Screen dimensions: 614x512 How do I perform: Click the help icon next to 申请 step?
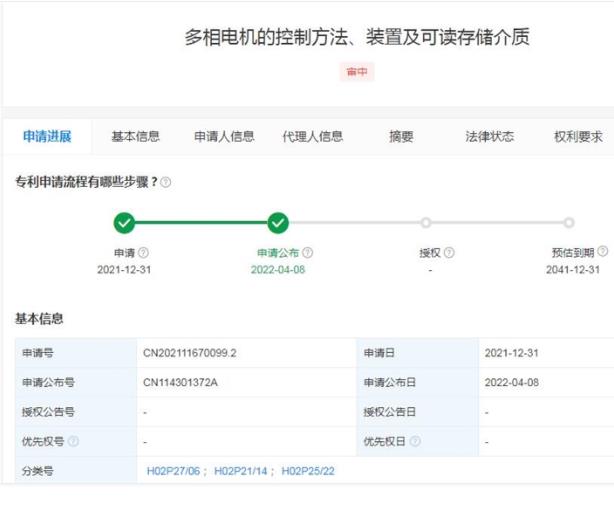143,253
